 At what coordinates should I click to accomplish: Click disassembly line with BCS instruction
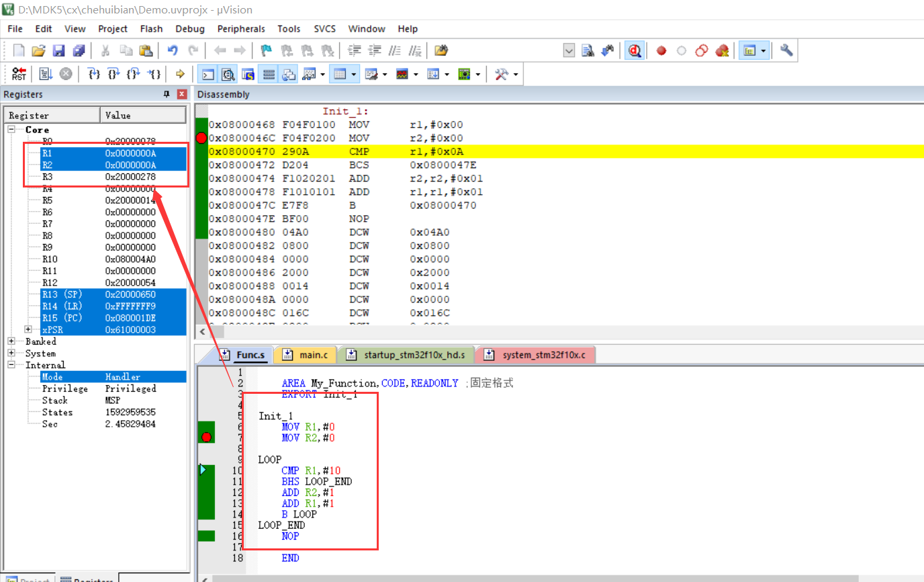[x=565, y=165]
